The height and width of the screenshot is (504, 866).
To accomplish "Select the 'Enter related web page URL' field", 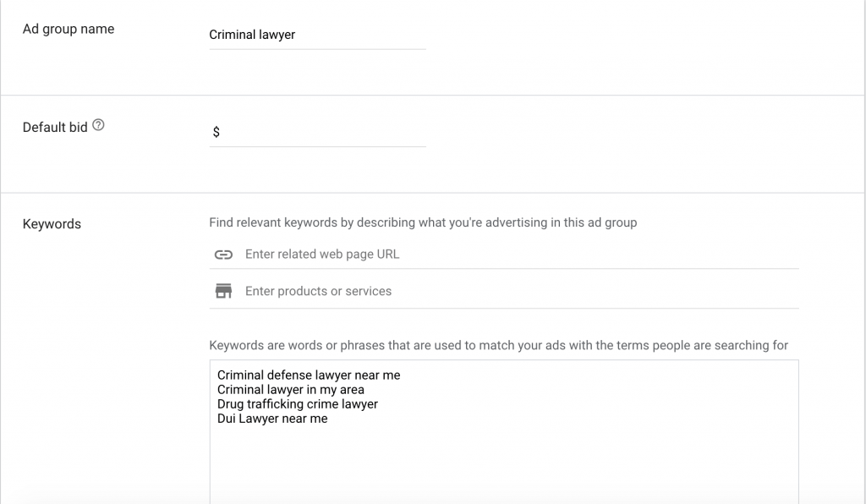I will pyautogui.click(x=516, y=255).
